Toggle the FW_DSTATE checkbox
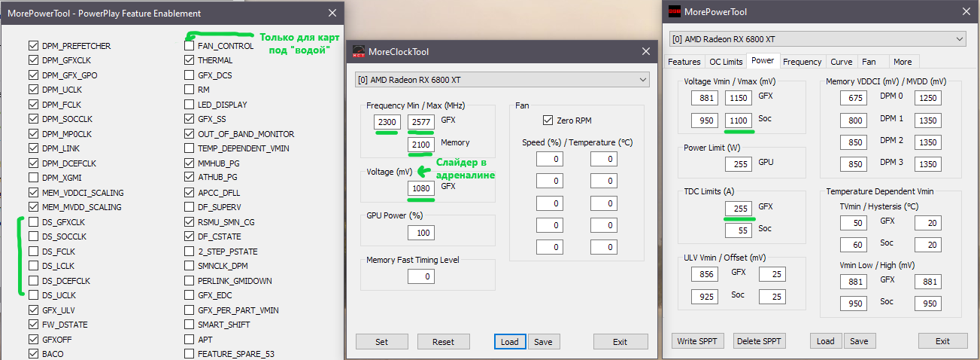Image resolution: width=980 pixels, height=360 pixels. 32,325
